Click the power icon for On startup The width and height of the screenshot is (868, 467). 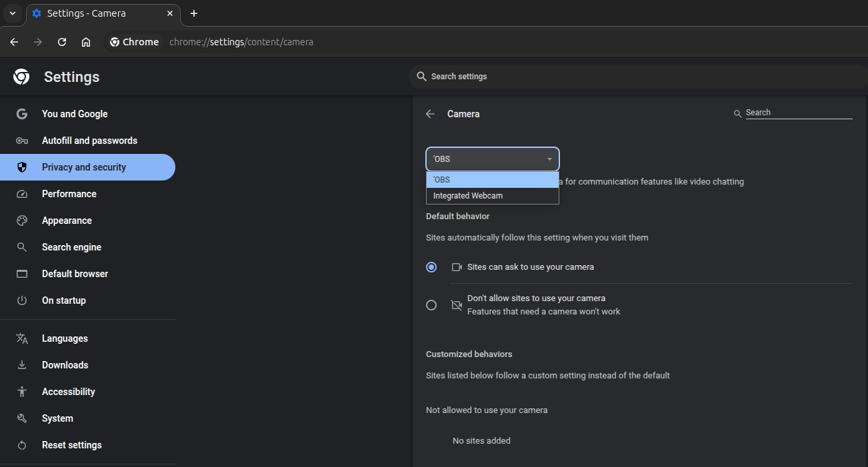coord(22,300)
